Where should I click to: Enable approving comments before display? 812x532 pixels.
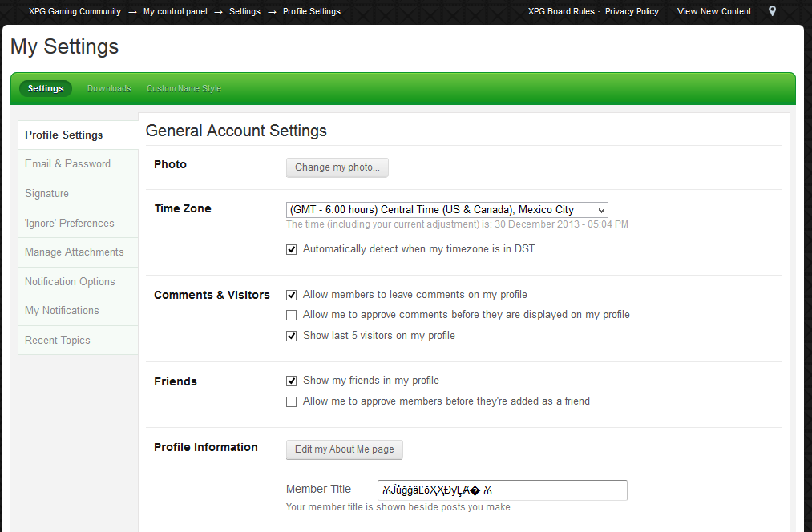tap(292, 315)
